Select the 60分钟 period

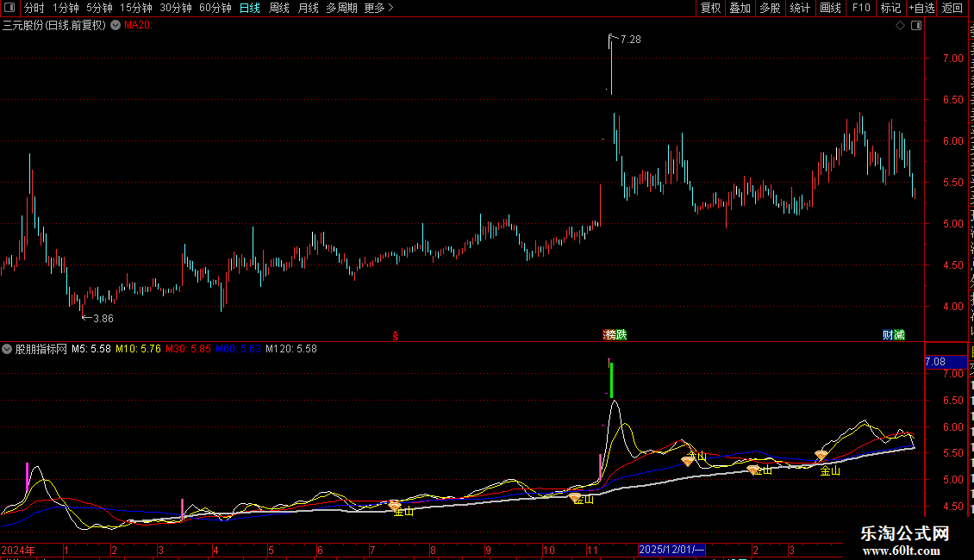pyautogui.click(x=215, y=8)
